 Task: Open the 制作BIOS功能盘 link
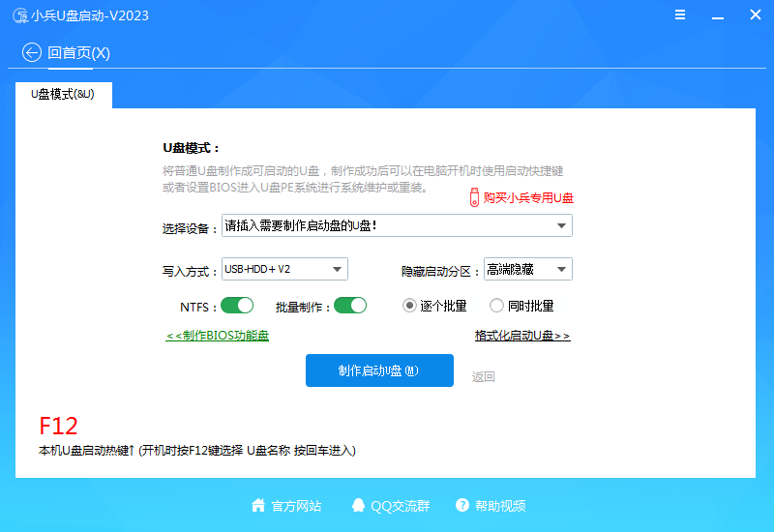pyautogui.click(x=217, y=336)
